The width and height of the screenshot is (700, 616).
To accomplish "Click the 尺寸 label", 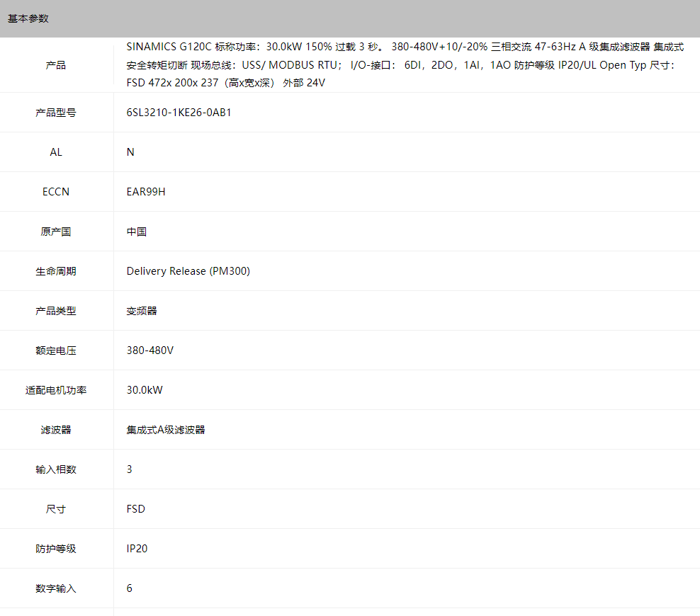I will 56,509.
